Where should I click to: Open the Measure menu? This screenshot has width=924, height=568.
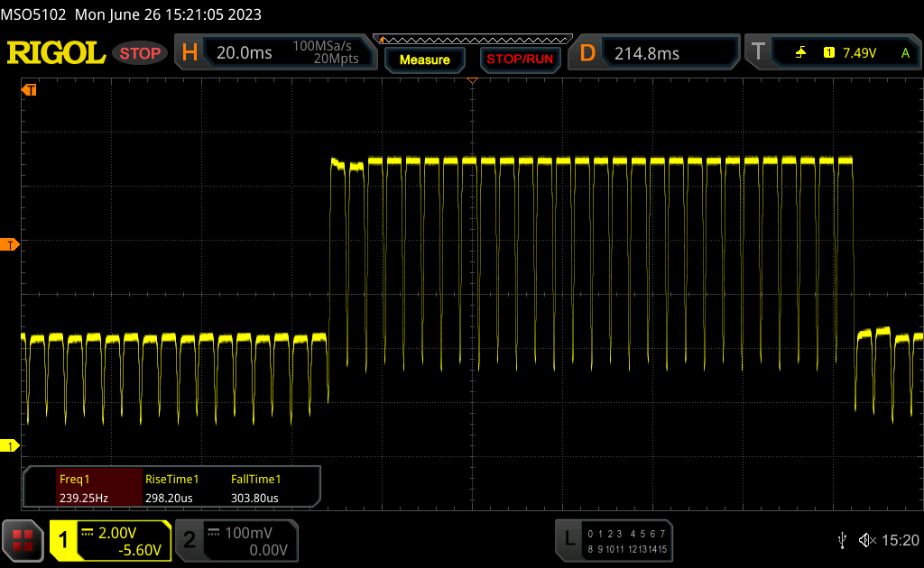pos(424,60)
